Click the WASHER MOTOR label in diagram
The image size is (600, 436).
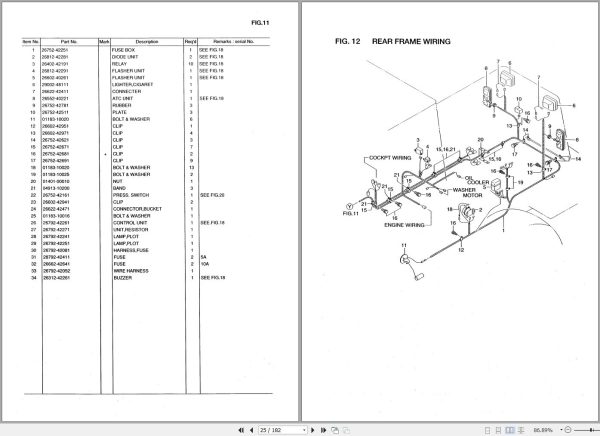pos(466,193)
